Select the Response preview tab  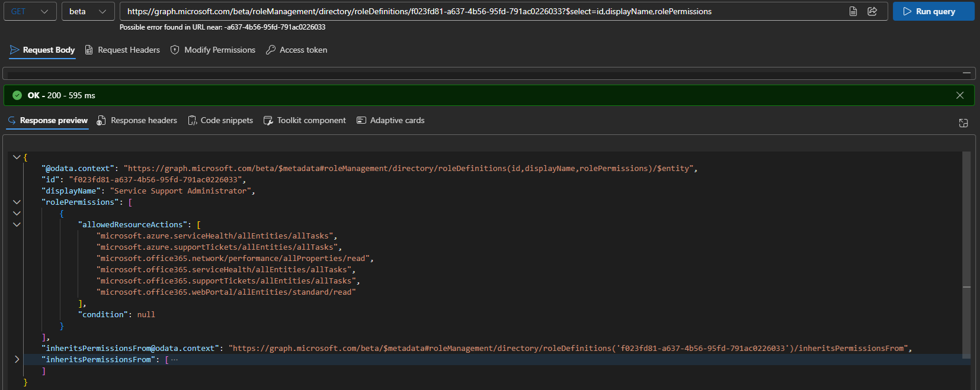pos(48,121)
